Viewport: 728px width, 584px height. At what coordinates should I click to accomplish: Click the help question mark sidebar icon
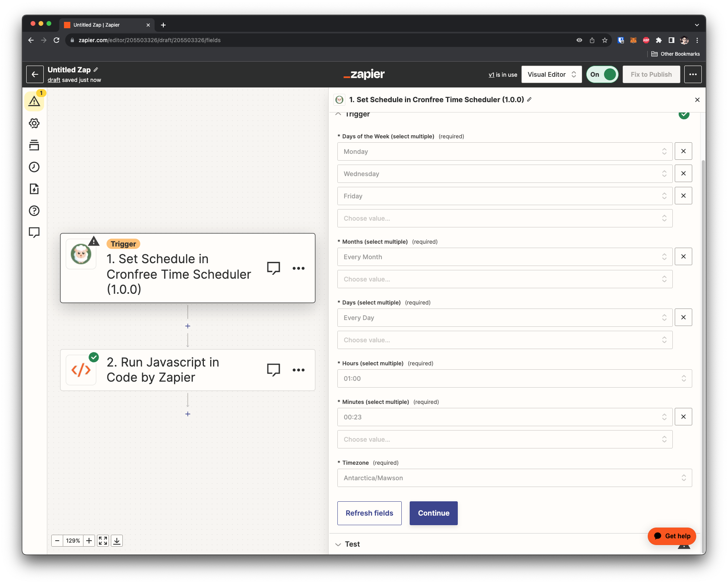tap(34, 211)
